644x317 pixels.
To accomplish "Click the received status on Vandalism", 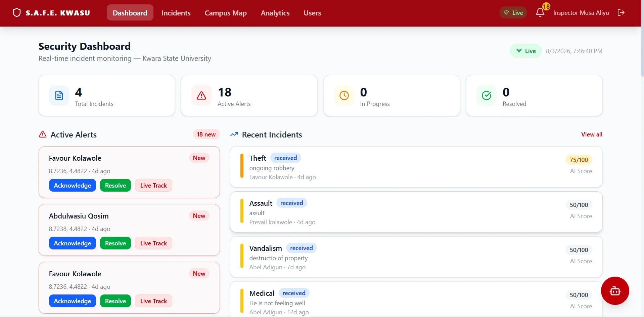I will point(301,248).
